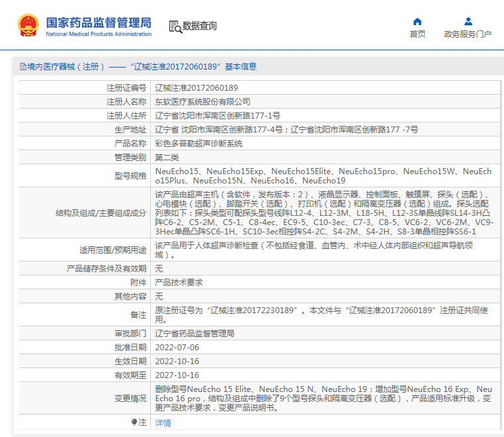Select the 注册人名称 label

coord(126,102)
